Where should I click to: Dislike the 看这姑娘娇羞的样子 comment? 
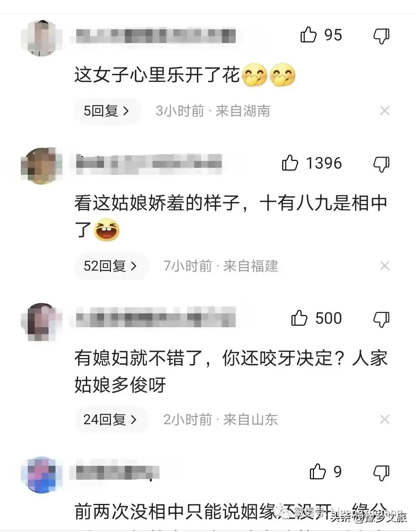(x=381, y=164)
